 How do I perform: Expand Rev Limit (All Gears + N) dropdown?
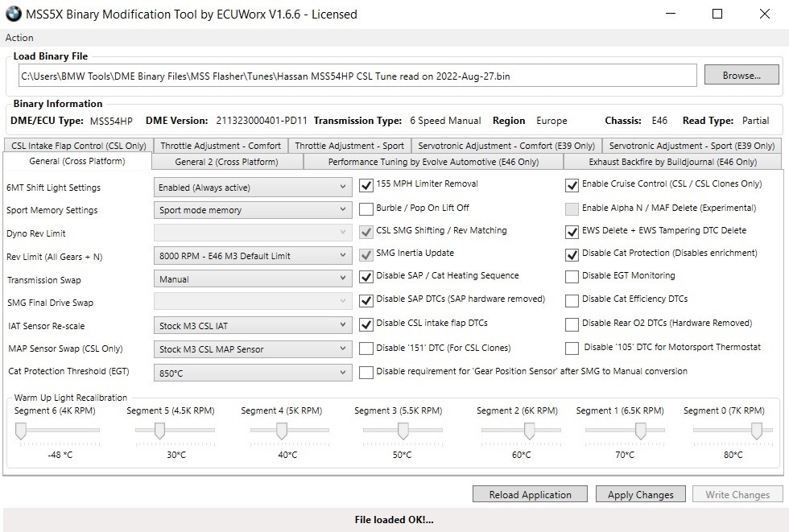tap(253, 256)
